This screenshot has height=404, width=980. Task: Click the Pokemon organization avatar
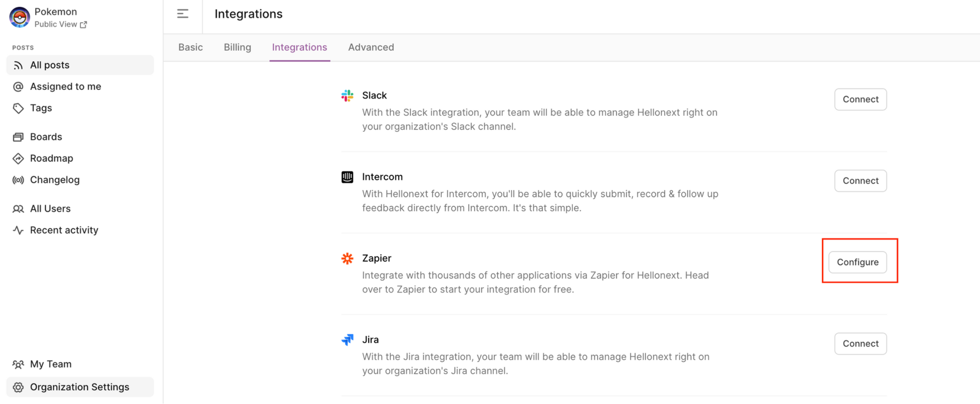pyautogui.click(x=20, y=17)
